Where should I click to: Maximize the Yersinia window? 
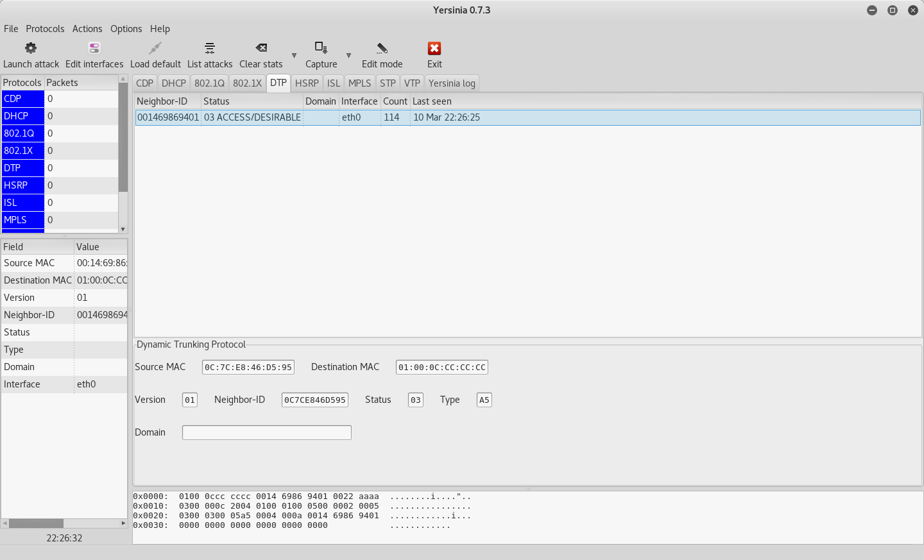point(893,10)
